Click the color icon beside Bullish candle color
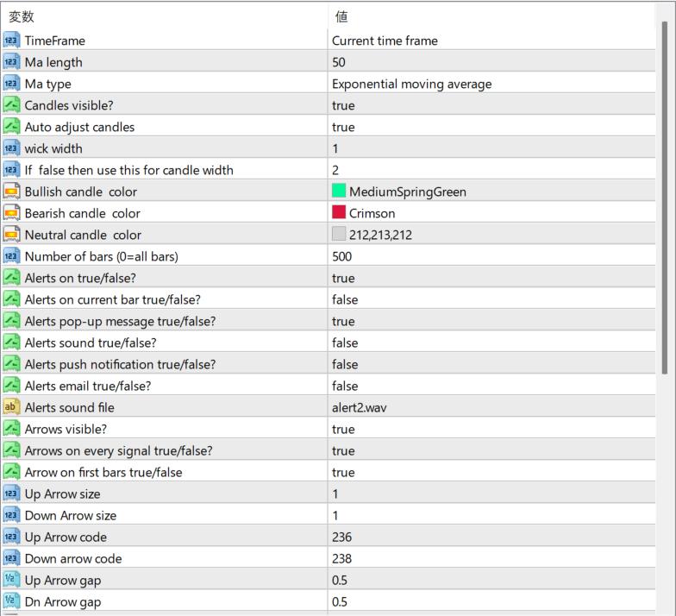 (x=11, y=192)
